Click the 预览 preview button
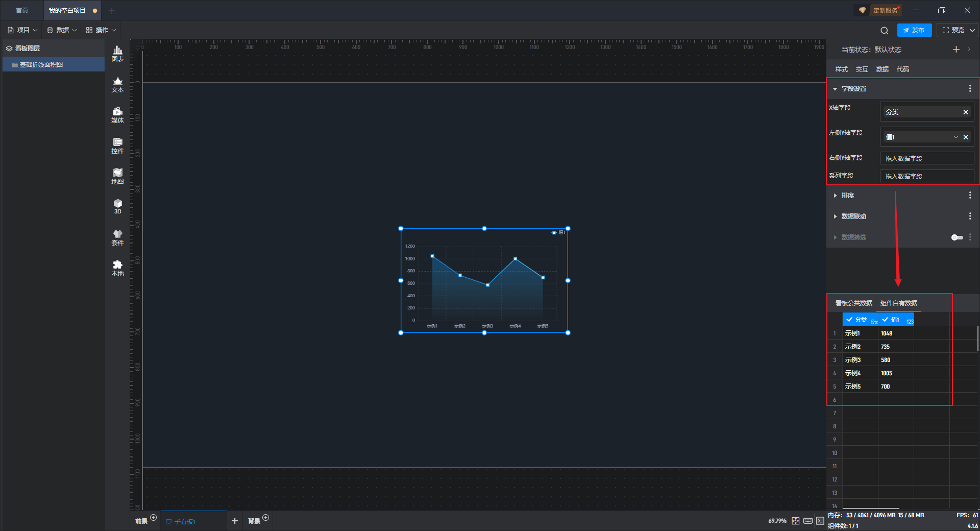980x531 pixels. (953, 30)
